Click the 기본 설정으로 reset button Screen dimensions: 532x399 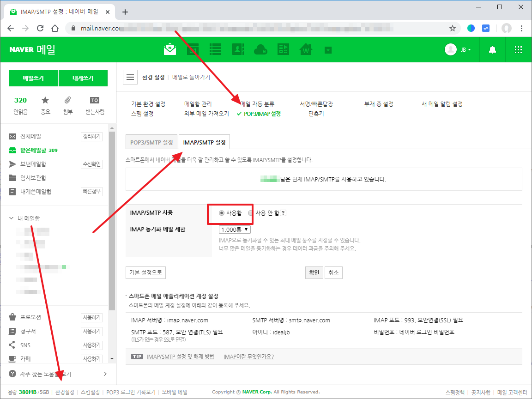(145, 272)
